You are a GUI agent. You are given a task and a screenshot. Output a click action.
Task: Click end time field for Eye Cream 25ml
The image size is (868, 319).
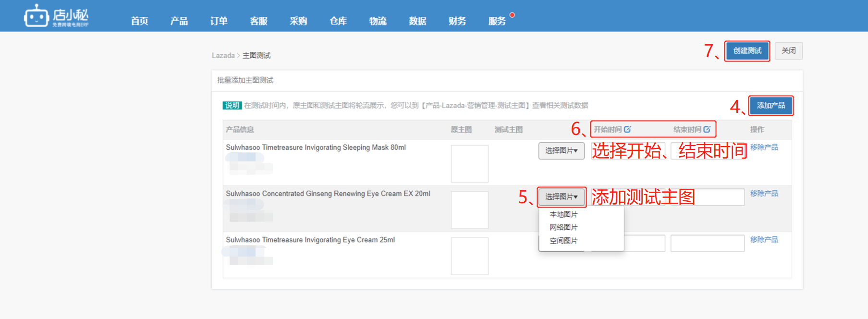(707, 243)
